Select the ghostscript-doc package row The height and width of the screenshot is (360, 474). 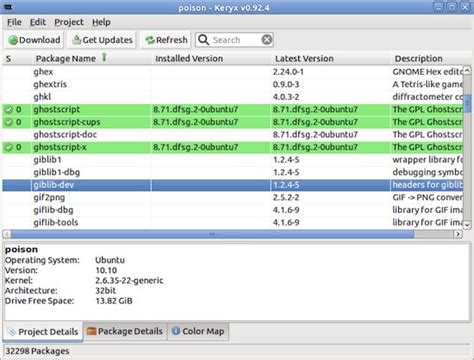[x=232, y=135]
